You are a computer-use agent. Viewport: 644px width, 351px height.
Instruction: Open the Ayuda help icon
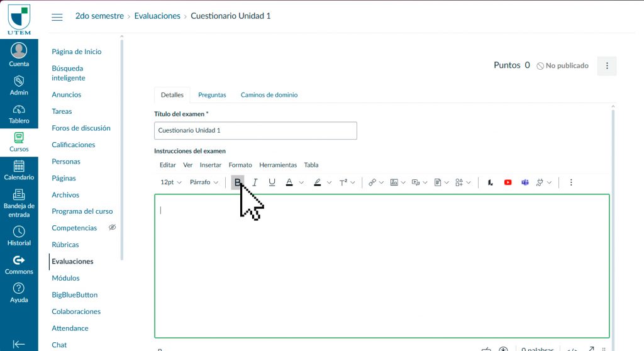click(x=19, y=292)
